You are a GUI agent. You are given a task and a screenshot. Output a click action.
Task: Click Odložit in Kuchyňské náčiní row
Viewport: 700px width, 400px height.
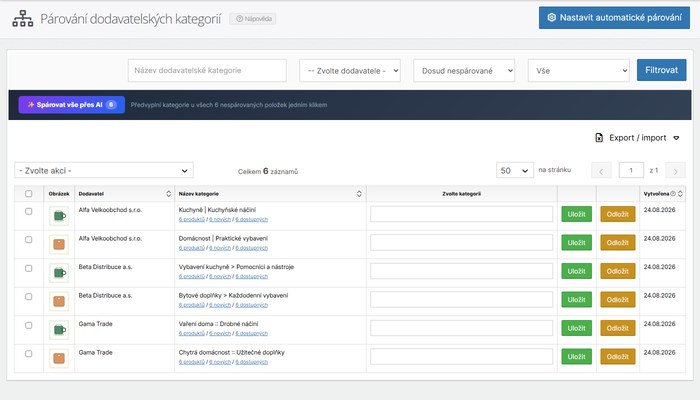click(x=617, y=214)
